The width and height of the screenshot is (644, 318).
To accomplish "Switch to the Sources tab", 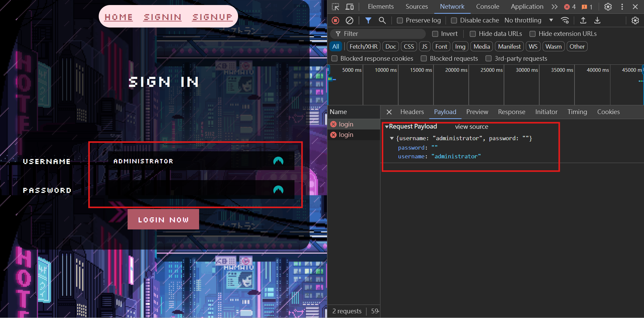I will coord(417,7).
